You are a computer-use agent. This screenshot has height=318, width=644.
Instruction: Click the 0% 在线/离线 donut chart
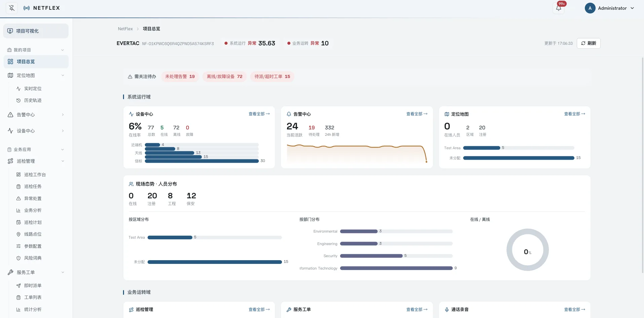coord(528,250)
